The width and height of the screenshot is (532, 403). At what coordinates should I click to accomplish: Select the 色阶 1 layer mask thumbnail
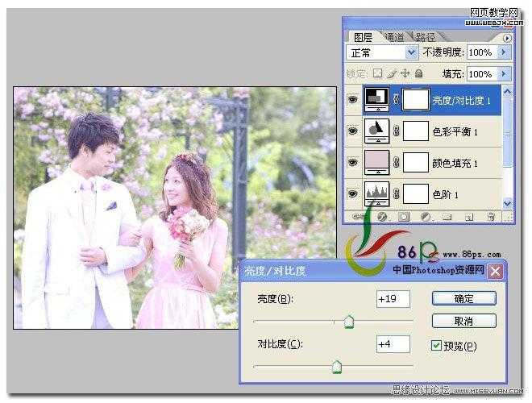[416, 193]
